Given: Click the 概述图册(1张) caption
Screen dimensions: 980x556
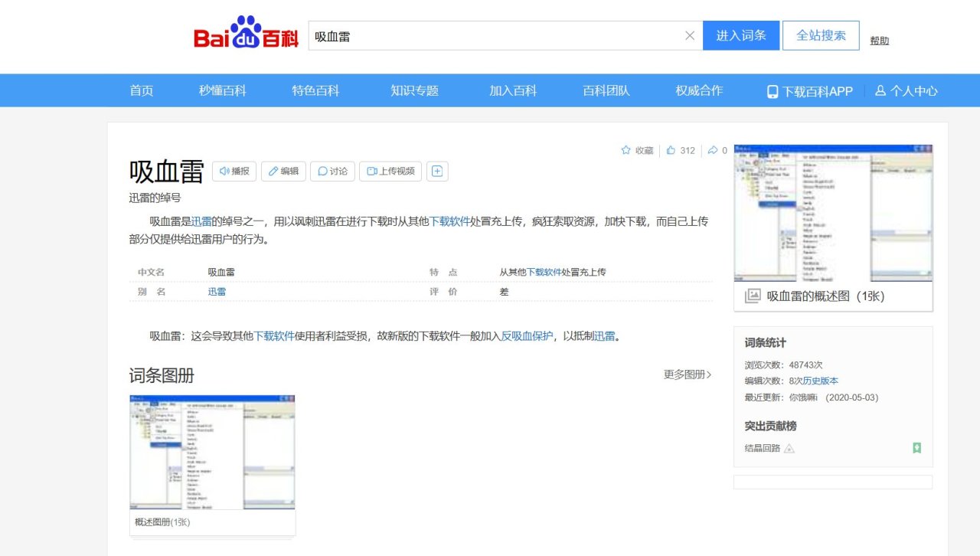Looking at the screenshot, I should click(x=162, y=522).
